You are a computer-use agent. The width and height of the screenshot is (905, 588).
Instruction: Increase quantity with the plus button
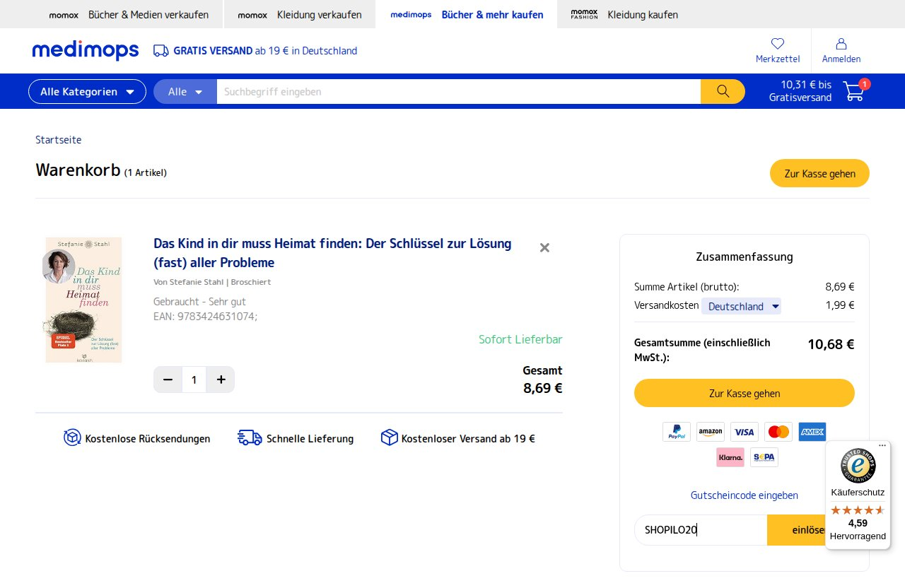point(221,380)
